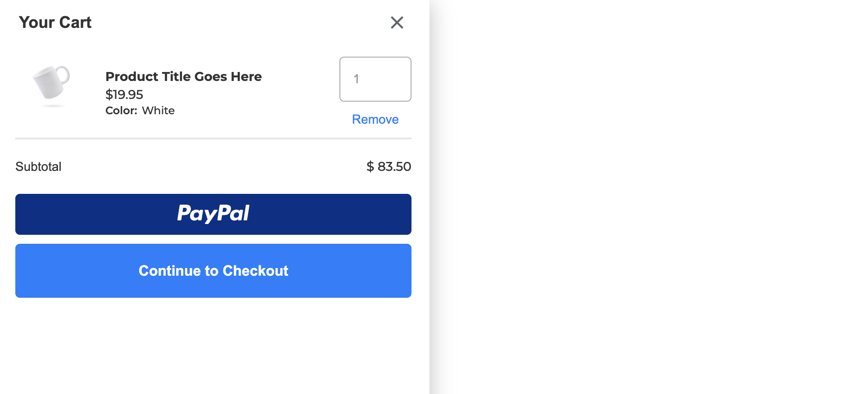868x394 pixels.
Task: Click Continue to Checkout
Action: pyautogui.click(x=213, y=271)
